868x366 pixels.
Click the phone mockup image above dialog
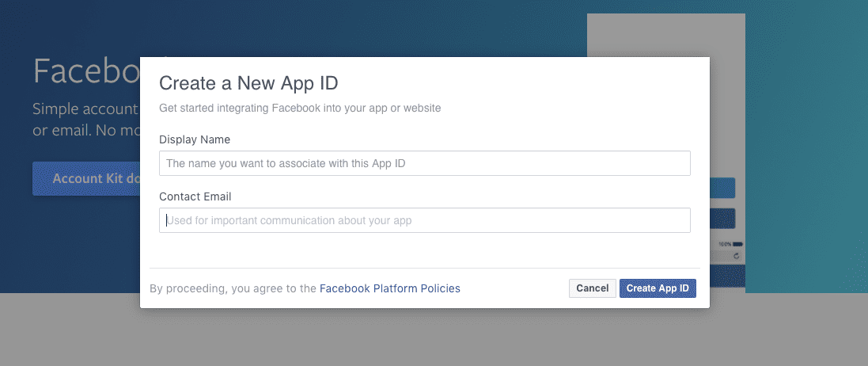(665, 35)
